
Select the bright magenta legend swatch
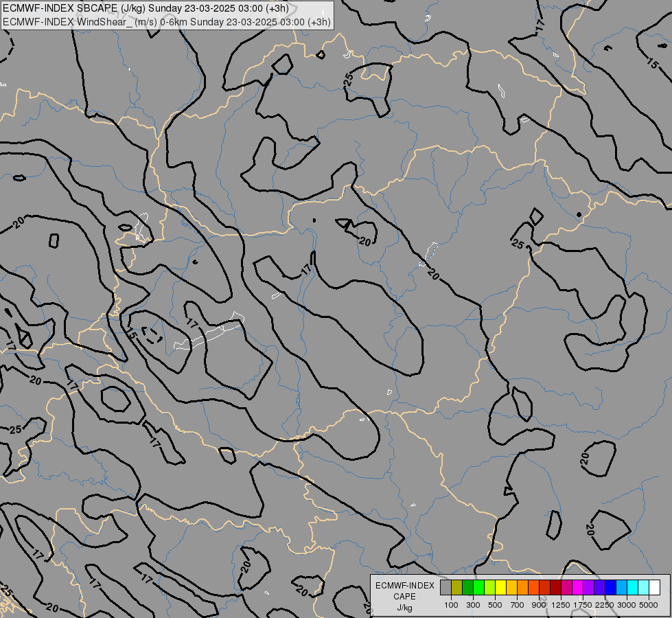(x=578, y=587)
